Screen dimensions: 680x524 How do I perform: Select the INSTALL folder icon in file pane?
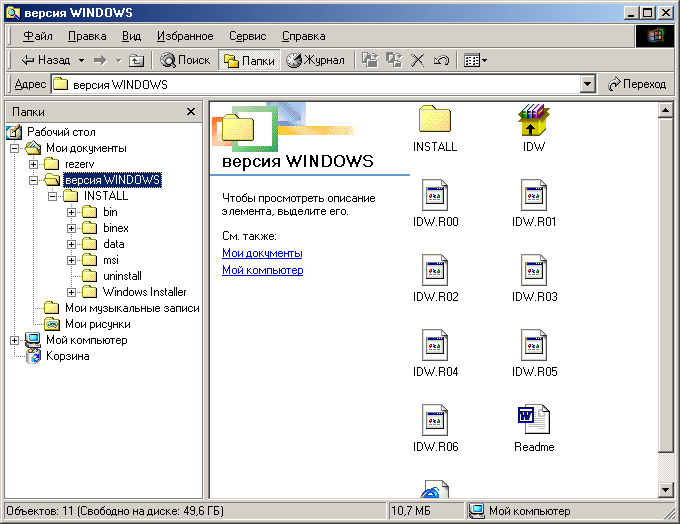tap(435, 118)
